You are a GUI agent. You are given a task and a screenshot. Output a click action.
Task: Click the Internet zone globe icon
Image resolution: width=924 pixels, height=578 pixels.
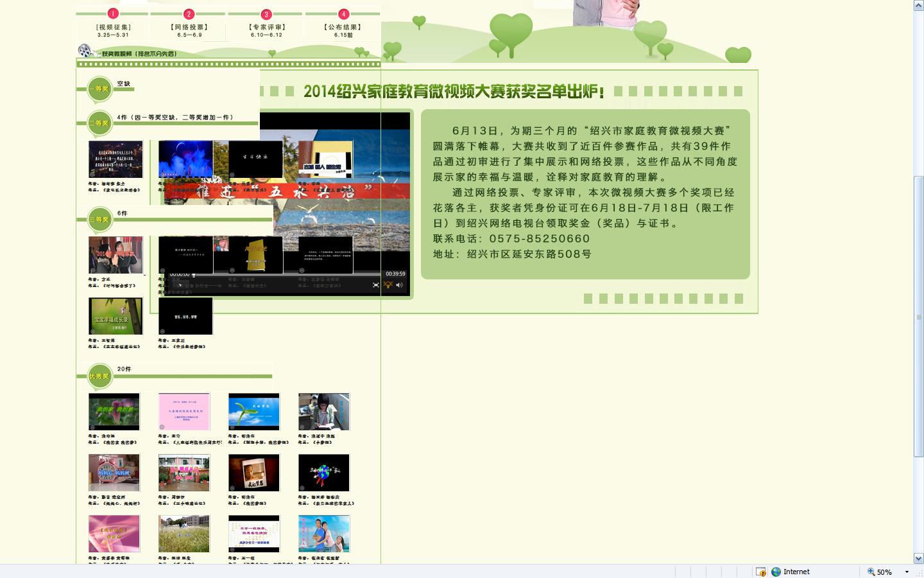776,572
